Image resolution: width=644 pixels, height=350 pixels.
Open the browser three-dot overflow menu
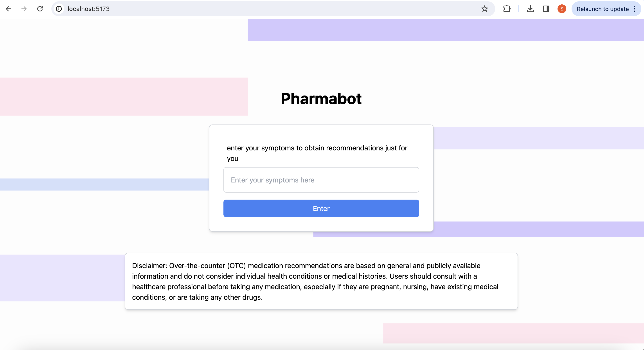click(x=635, y=9)
